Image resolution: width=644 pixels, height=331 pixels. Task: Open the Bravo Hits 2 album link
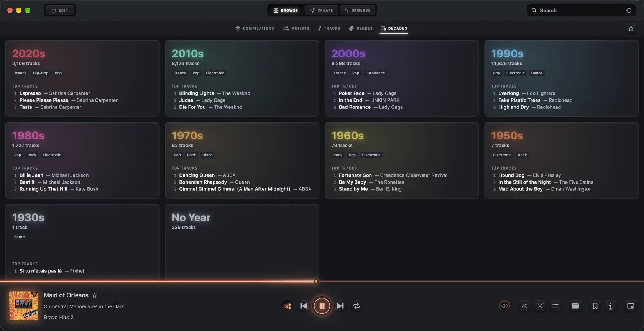(59, 317)
